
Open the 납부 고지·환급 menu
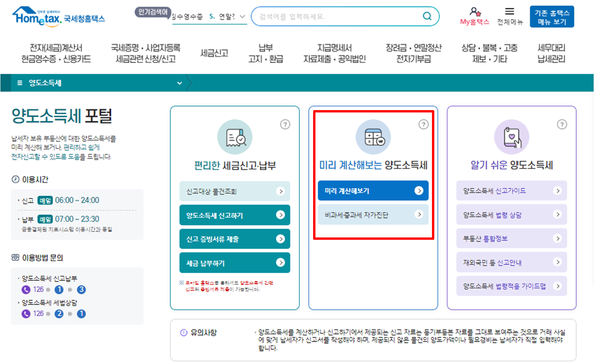(x=266, y=53)
